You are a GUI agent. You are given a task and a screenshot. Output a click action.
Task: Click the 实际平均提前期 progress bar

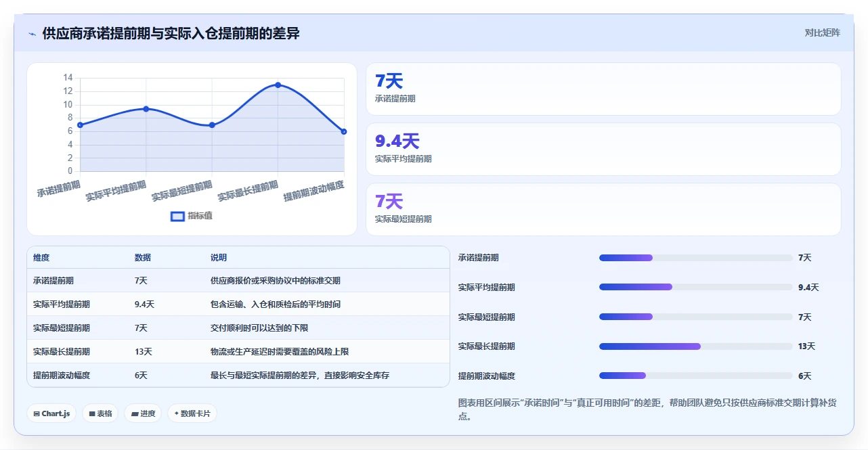coord(696,287)
